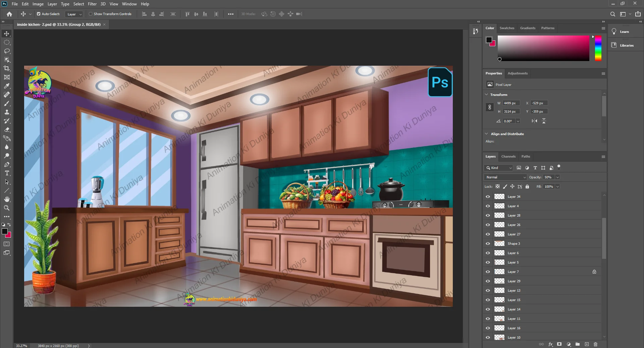The height and width of the screenshot is (348, 644).
Task: Open the blend mode Normal dropdown
Action: coord(505,177)
